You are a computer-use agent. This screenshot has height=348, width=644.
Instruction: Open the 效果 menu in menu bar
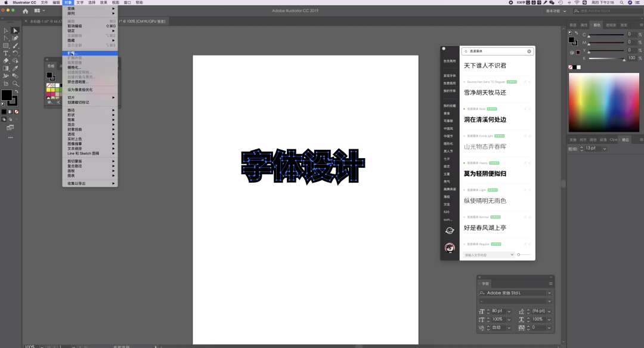click(x=103, y=2)
